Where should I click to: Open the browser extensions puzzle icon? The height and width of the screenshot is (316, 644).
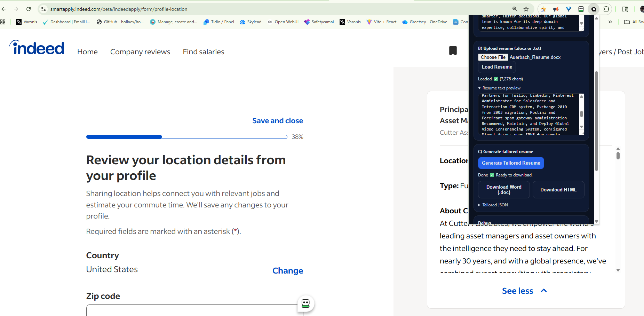606,9
